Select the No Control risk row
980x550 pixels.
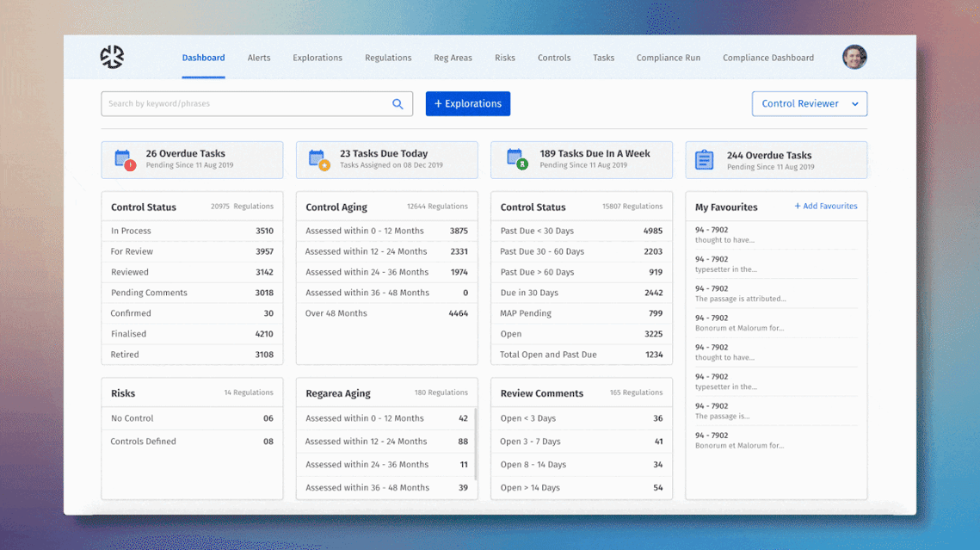tap(192, 418)
